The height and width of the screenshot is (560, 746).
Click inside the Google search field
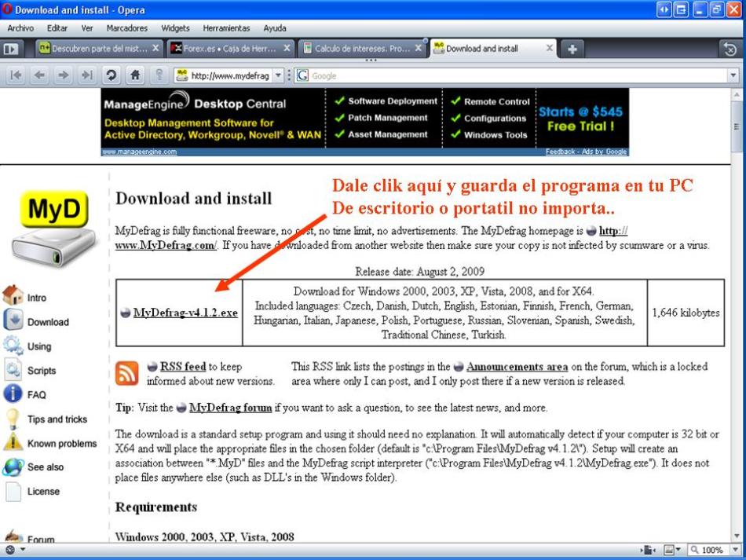tap(518, 75)
